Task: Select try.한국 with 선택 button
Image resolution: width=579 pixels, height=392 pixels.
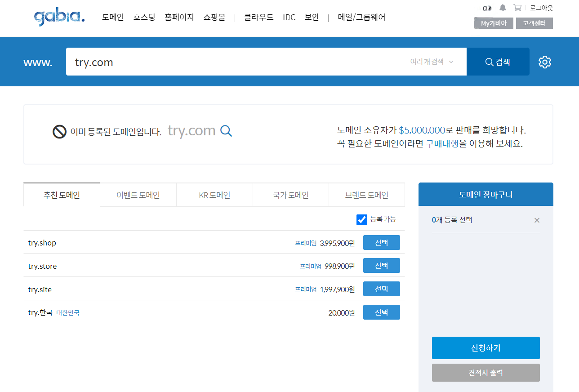Action: pos(381,312)
